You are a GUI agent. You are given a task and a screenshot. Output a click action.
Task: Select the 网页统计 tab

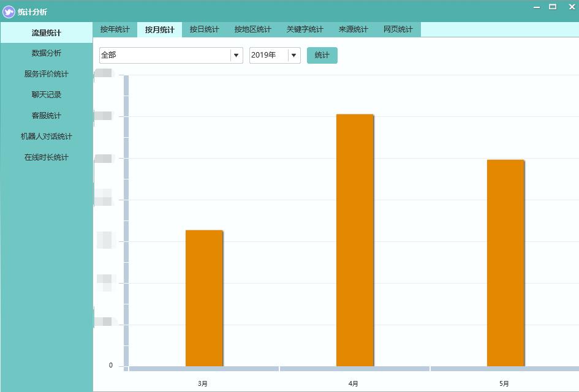coord(398,29)
